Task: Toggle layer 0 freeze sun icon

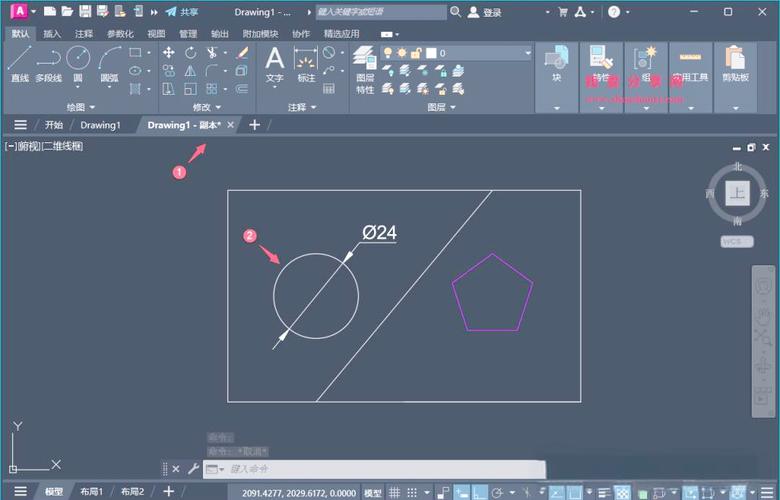Action: pos(402,53)
